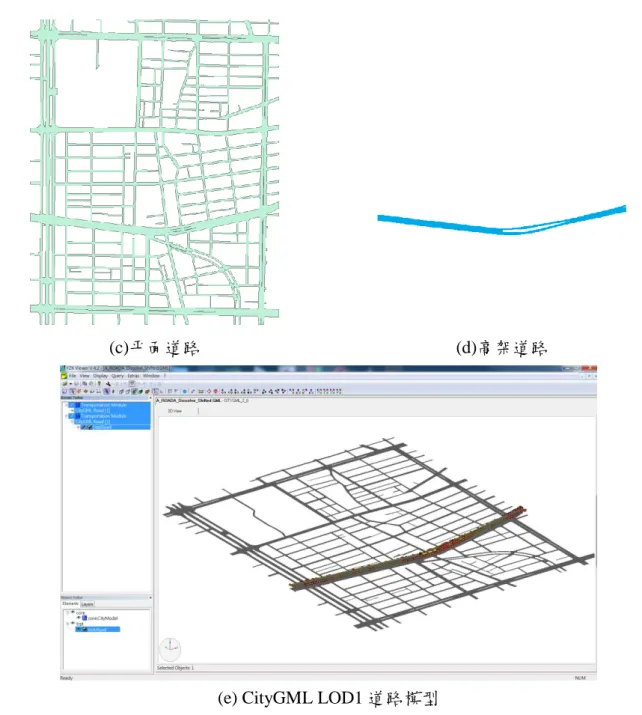The height and width of the screenshot is (715, 642).
Task: Open the Extras menu
Action: [134, 376]
